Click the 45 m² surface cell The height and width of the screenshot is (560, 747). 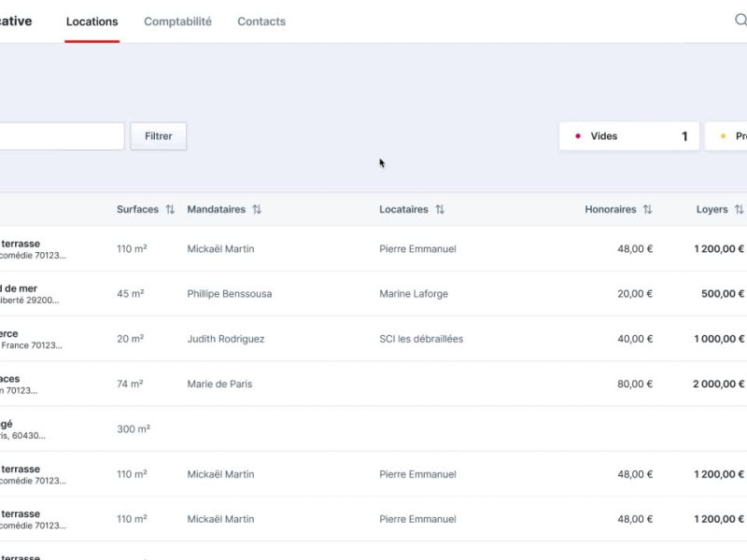tap(130, 294)
